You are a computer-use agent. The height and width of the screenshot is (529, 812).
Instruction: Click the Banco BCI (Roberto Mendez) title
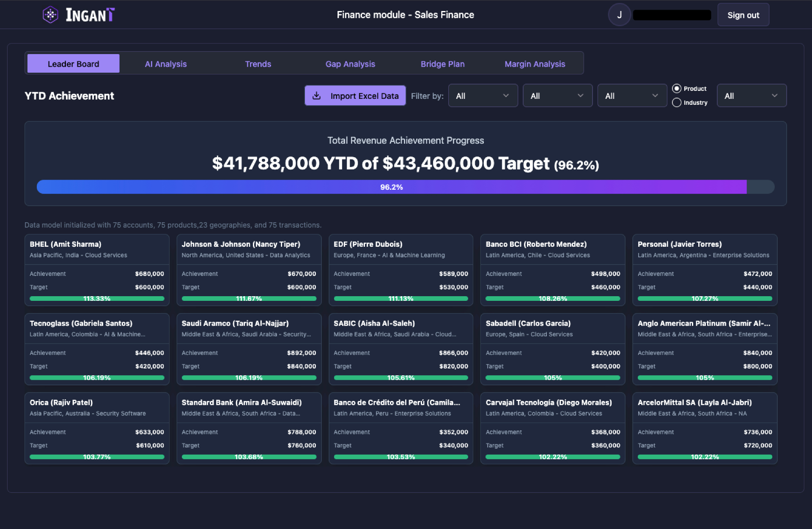tap(536, 244)
